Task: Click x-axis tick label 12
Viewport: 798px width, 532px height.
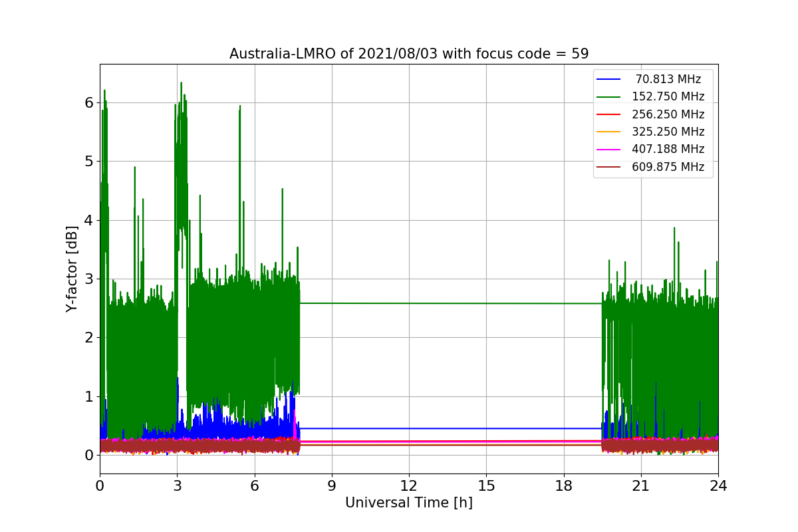Action: pos(409,486)
